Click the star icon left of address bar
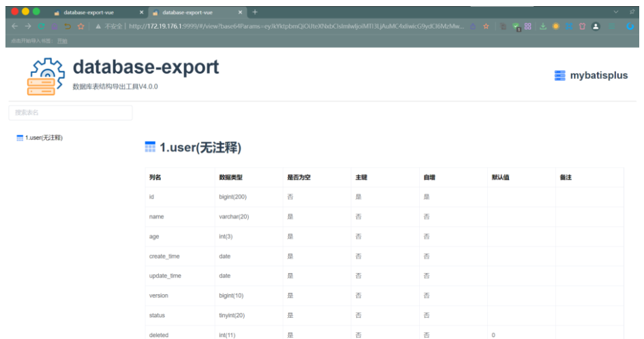 (x=81, y=27)
